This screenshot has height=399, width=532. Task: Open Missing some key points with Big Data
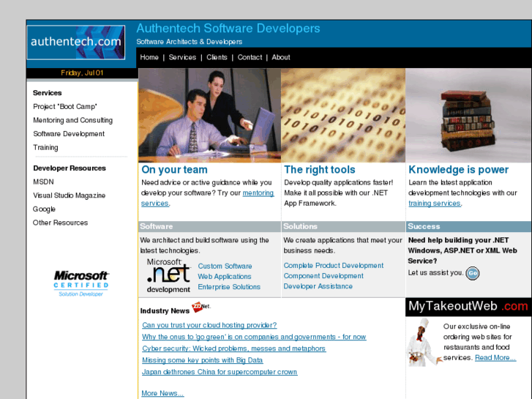click(x=202, y=360)
